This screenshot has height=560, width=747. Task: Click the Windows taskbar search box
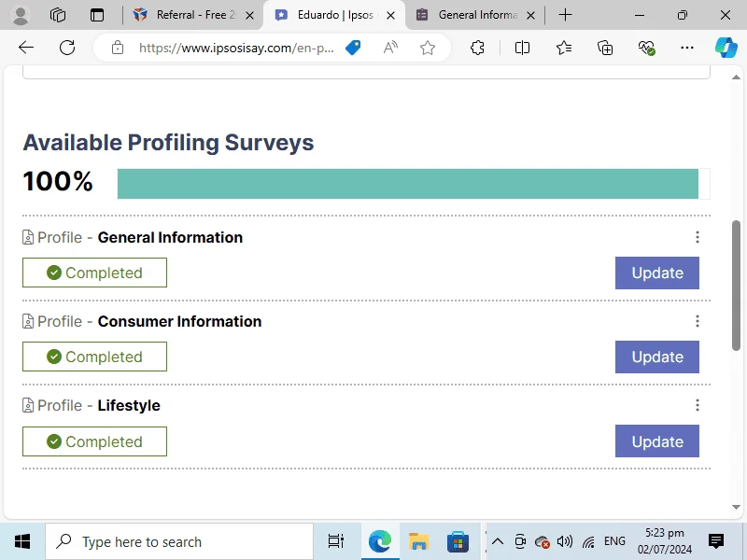[x=179, y=541]
